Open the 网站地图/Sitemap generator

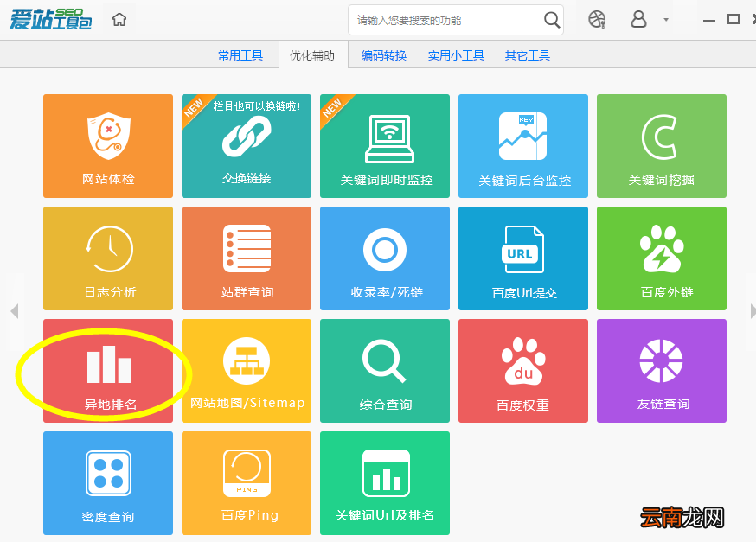247,371
